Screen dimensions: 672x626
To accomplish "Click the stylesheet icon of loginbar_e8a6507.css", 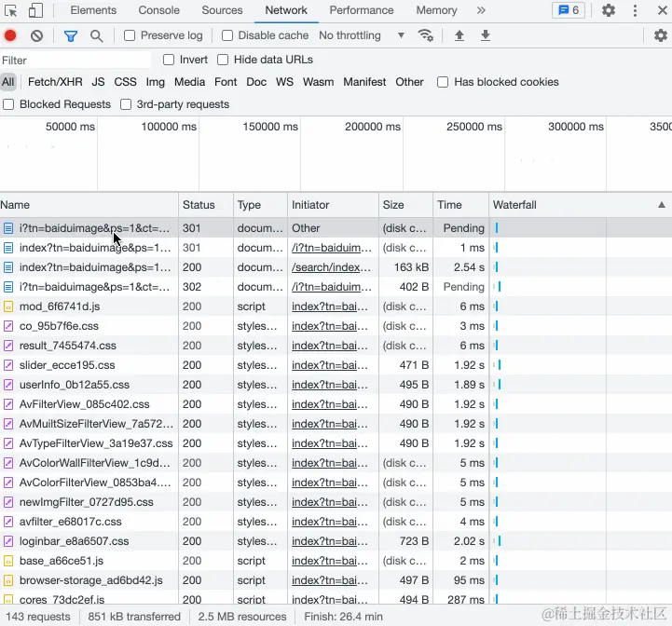I will point(8,541).
